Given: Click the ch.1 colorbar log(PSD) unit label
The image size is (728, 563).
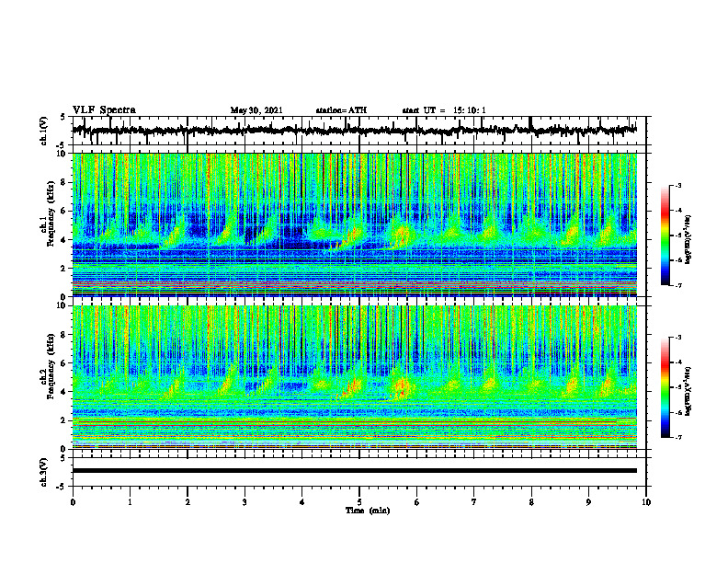Looking at the screenshot, I should coord(688,240).
